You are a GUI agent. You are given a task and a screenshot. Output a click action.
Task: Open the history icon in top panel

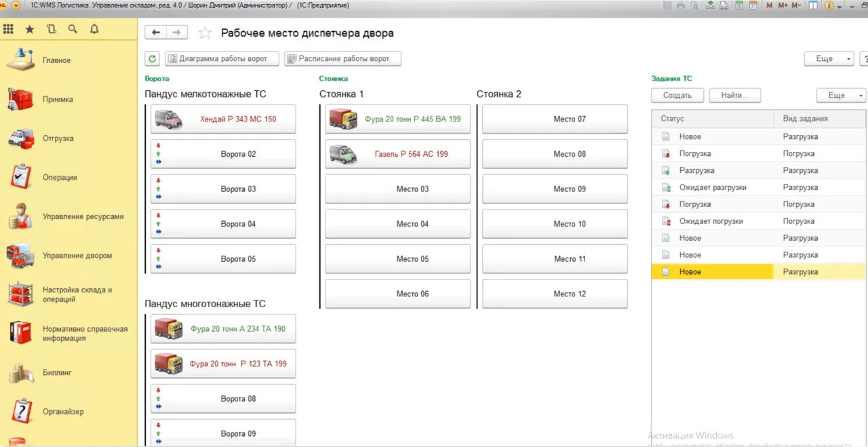[52, 29]
